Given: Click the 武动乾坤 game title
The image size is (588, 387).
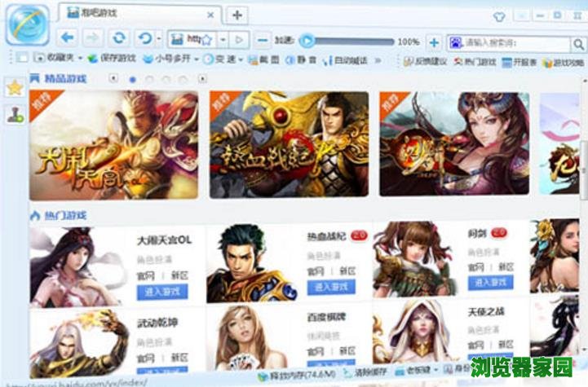Looking at the screenshot, I should [157, 323].
